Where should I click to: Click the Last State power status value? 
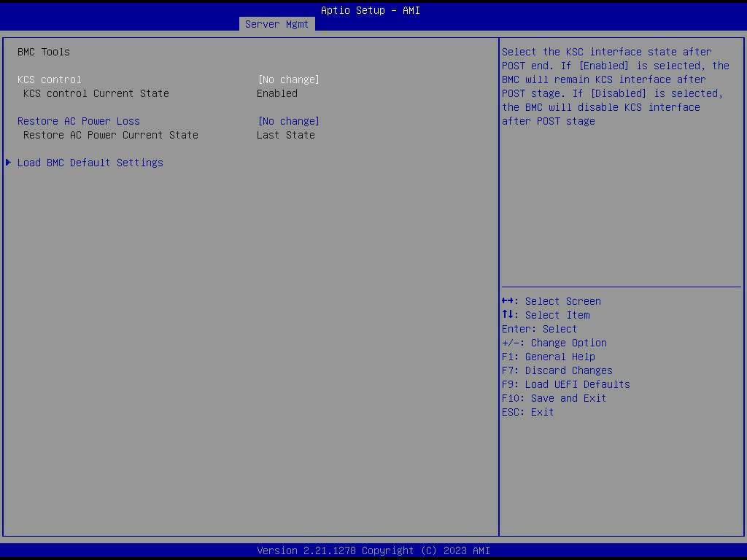pos(285,135)
